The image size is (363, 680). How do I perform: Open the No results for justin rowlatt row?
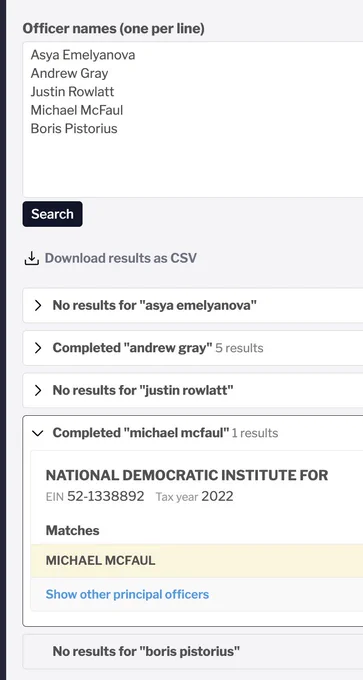click(193, 390)
